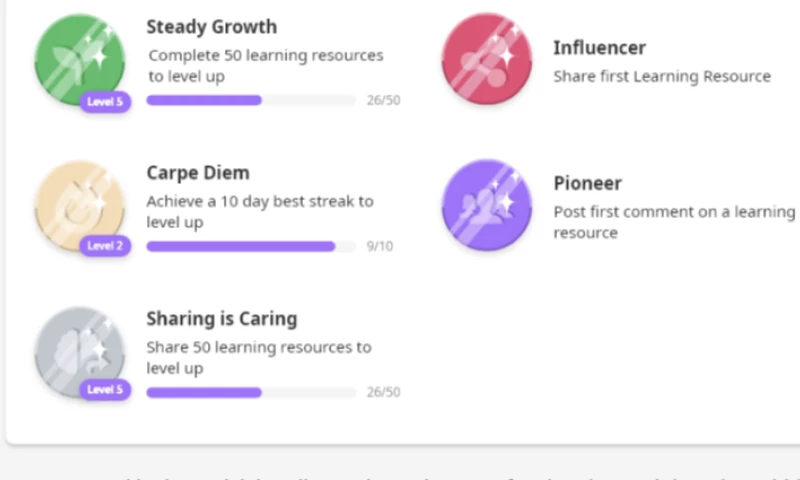Click the Level 5 tag on Sharing is Caring
The image size is (800, 480).
105,389
